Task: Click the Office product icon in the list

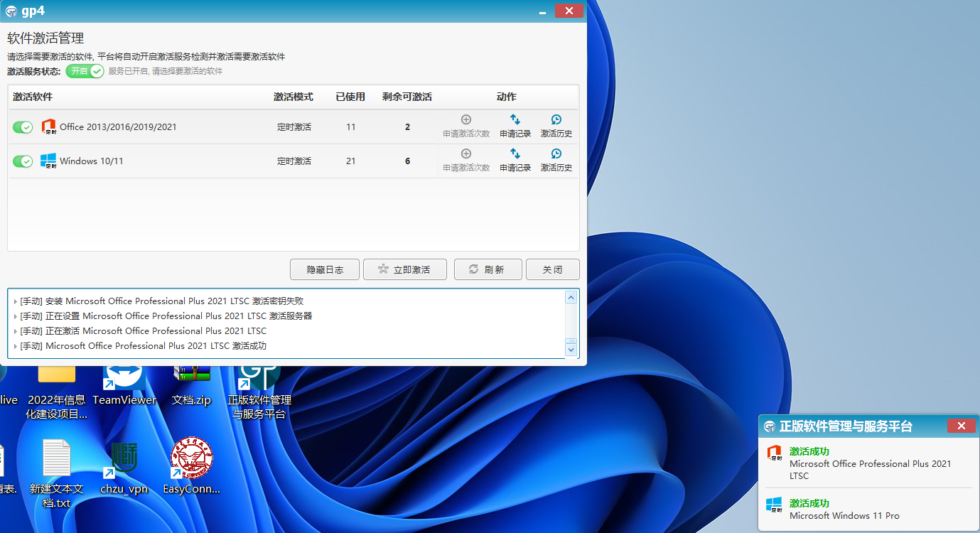Action: (48, 126)
